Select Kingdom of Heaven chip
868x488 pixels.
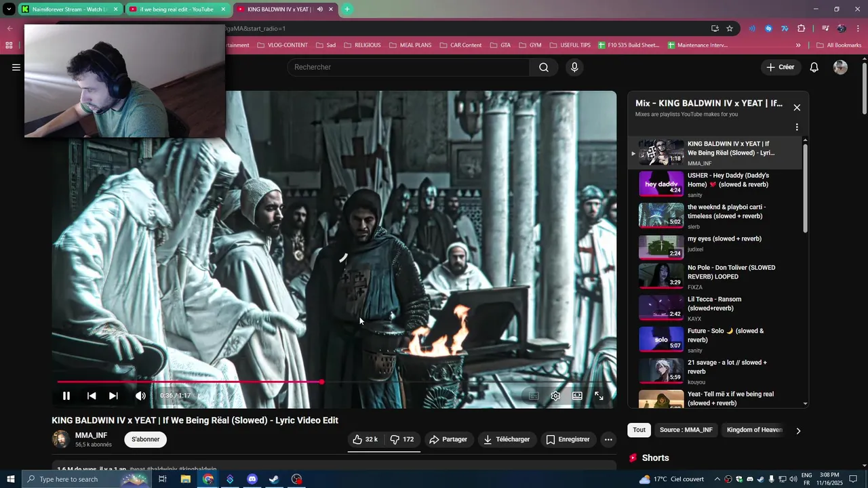coord(754,430)
